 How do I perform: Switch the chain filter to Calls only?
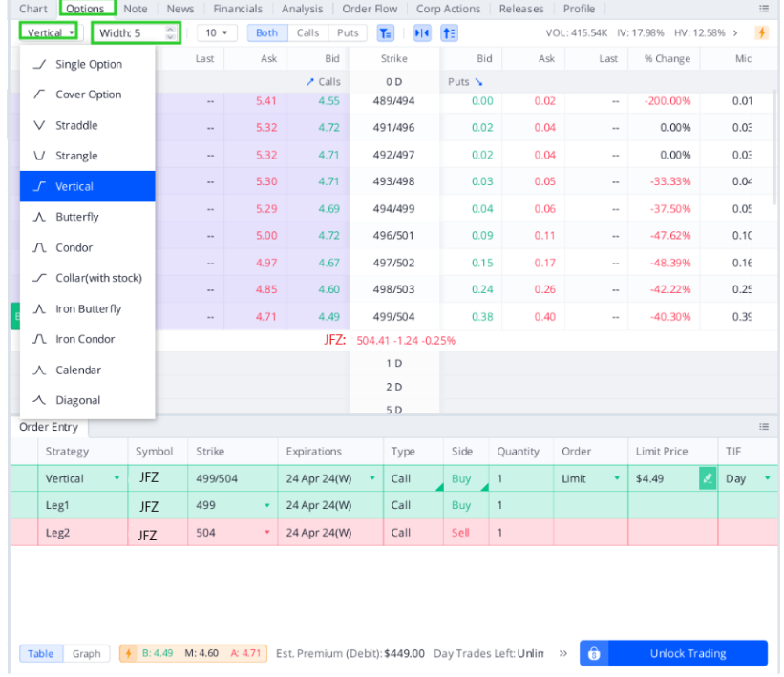click(x=307, y=32)
